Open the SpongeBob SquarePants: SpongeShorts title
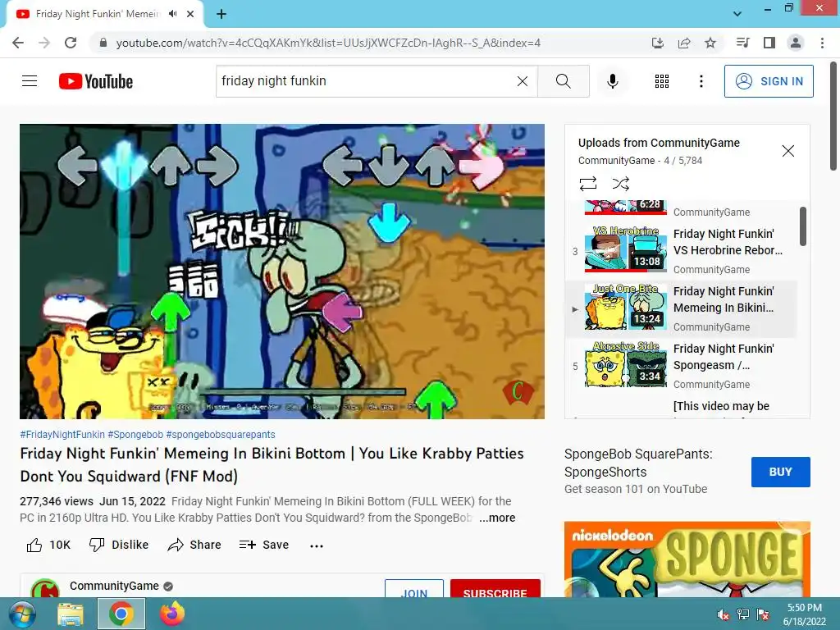This screenshot has height=630, width=840. click(x=638, y=463)
